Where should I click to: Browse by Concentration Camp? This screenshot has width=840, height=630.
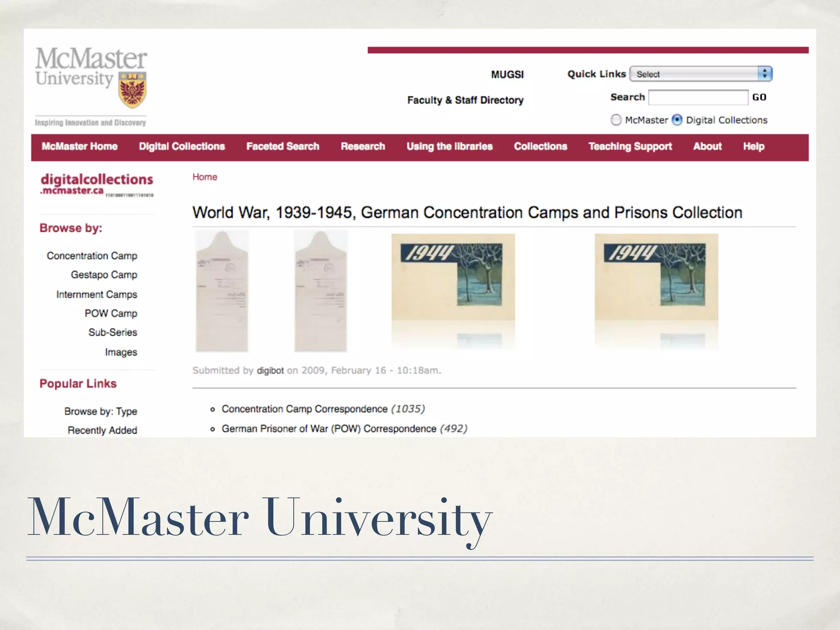pos(92,256)
